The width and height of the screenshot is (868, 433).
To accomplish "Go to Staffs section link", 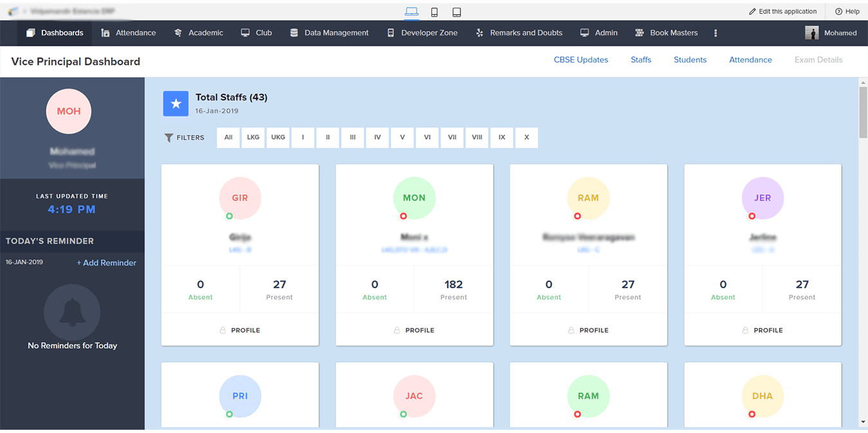I will [x=641, y=60].
